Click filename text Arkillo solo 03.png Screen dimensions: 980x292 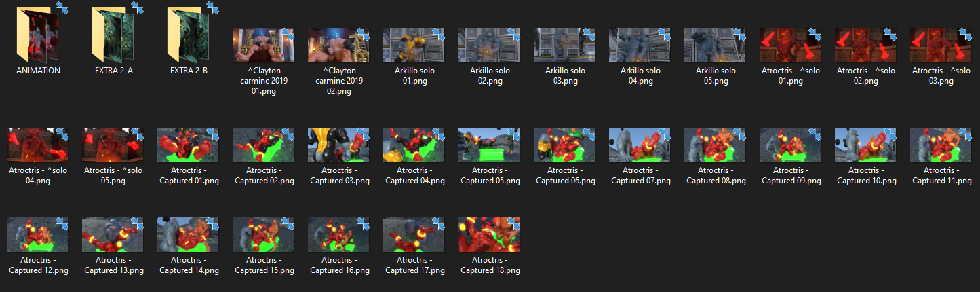tap(564, 75)
